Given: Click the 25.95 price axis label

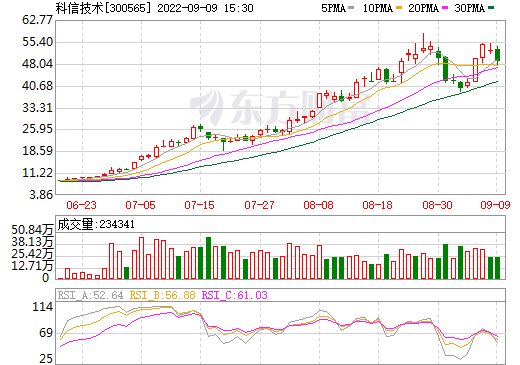Looking at the screenshot, I should pyautogui.click(x=37, y=129).
